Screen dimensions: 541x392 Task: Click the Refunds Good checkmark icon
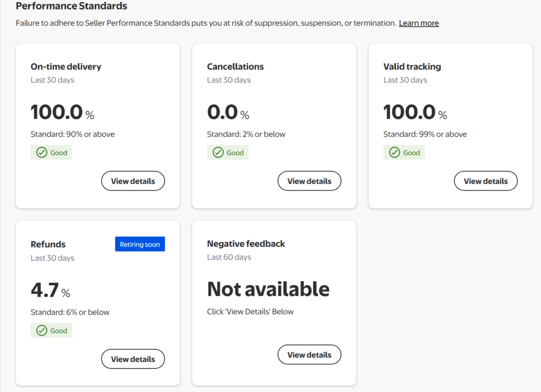42,331
